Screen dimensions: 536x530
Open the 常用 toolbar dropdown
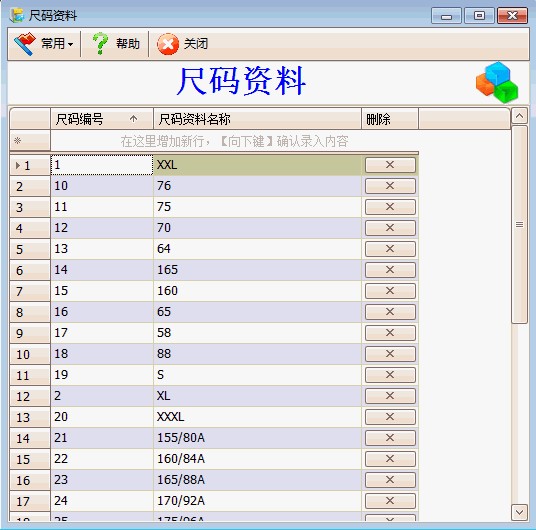43,44
